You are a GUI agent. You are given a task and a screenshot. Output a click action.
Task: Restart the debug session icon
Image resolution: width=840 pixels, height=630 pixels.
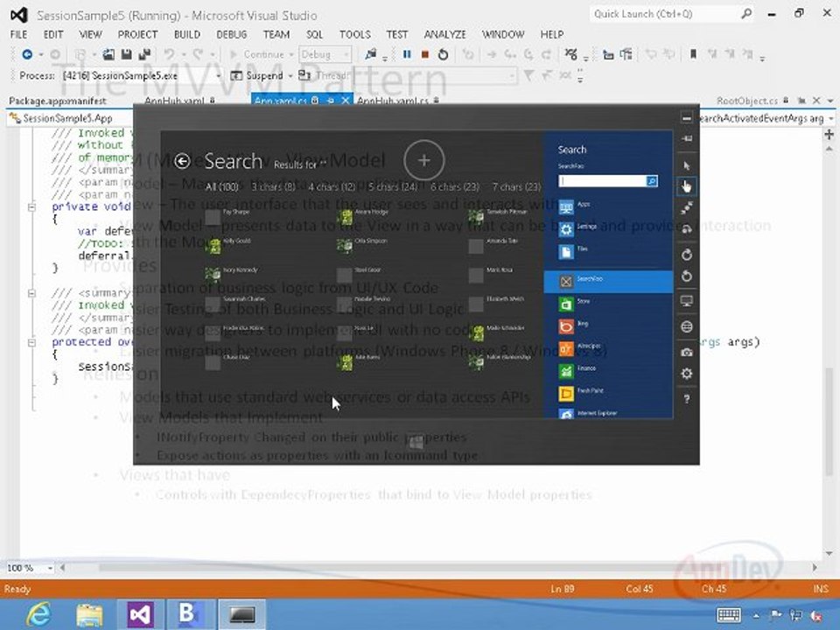443,54
